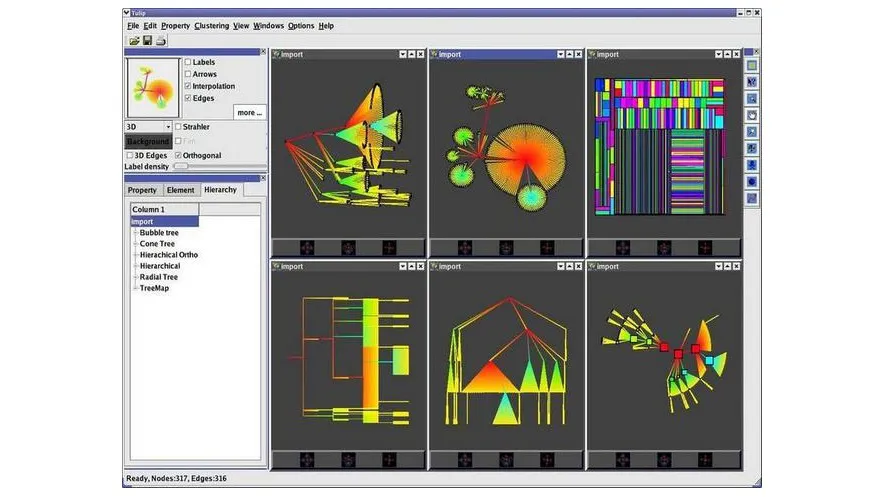
Task: Click middle navigation control under the treemap view
Action: (x=664, y=247)
